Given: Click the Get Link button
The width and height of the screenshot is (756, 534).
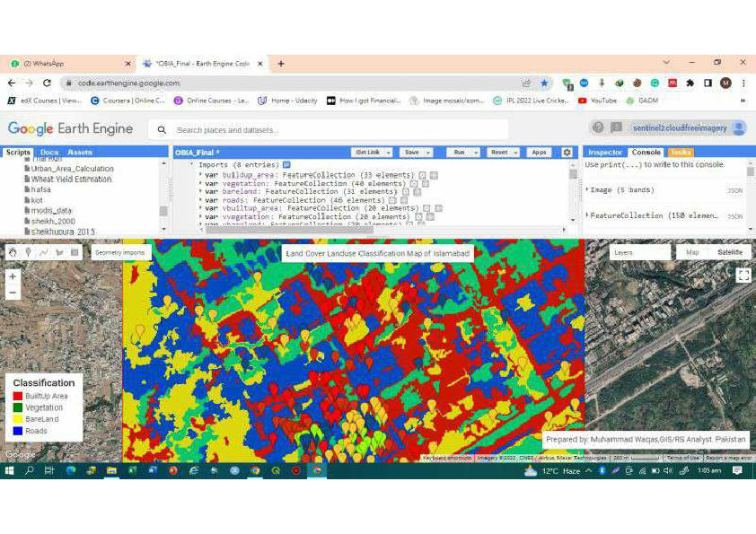Looking at the screenshot, I should pyautogui.click(x=367, y=153).
